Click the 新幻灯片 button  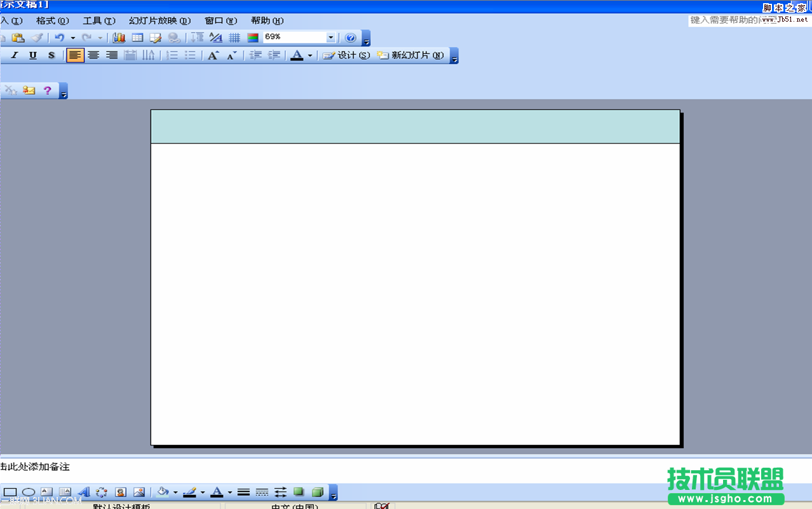pyautogui.click(x=411, y=56)
